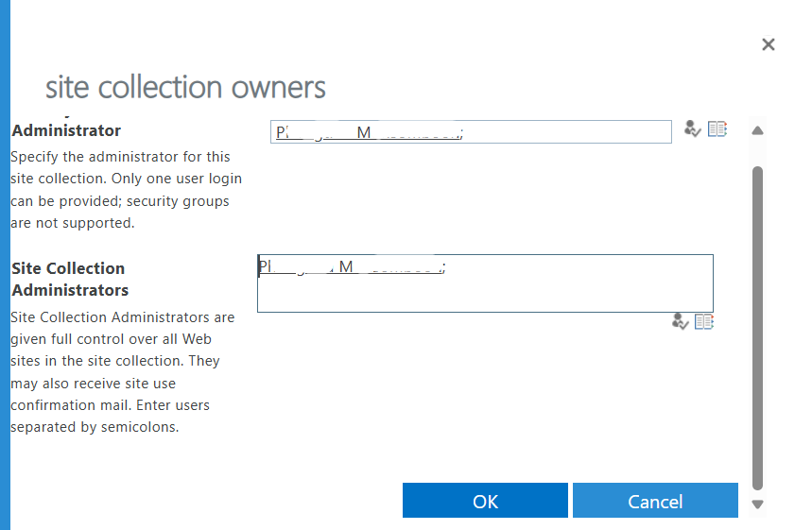Click text 'Specify the administrator for this'

pyautogui.click(x=120, y=157)
